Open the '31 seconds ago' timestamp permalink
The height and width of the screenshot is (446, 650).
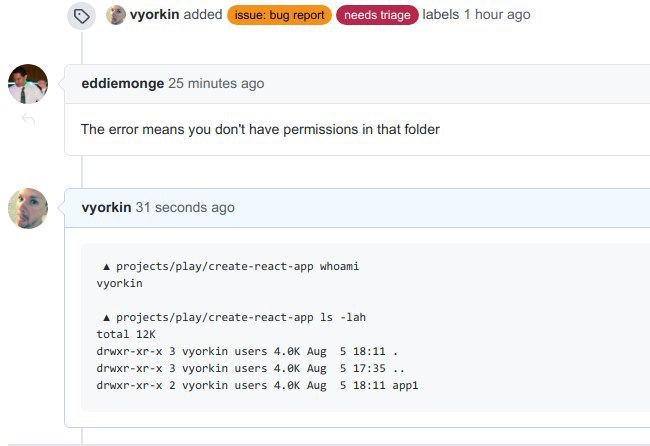(185, 207)
